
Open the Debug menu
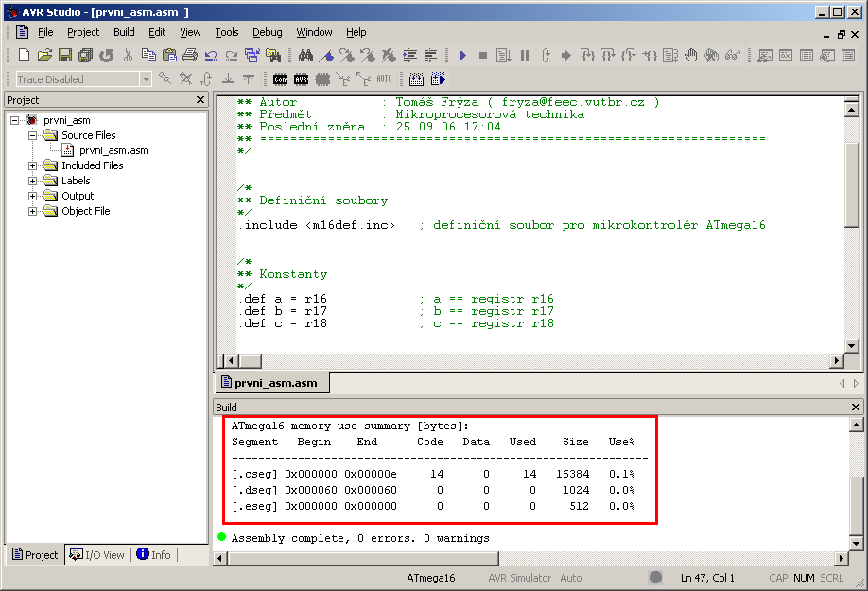pyautogui.click(x=268, y=32)
